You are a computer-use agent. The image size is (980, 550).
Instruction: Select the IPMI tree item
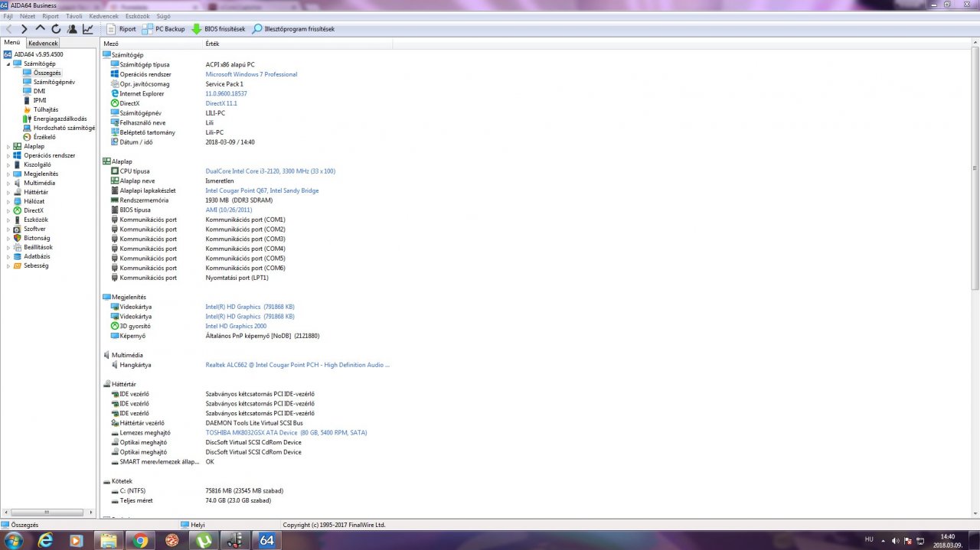pos(40,100)
